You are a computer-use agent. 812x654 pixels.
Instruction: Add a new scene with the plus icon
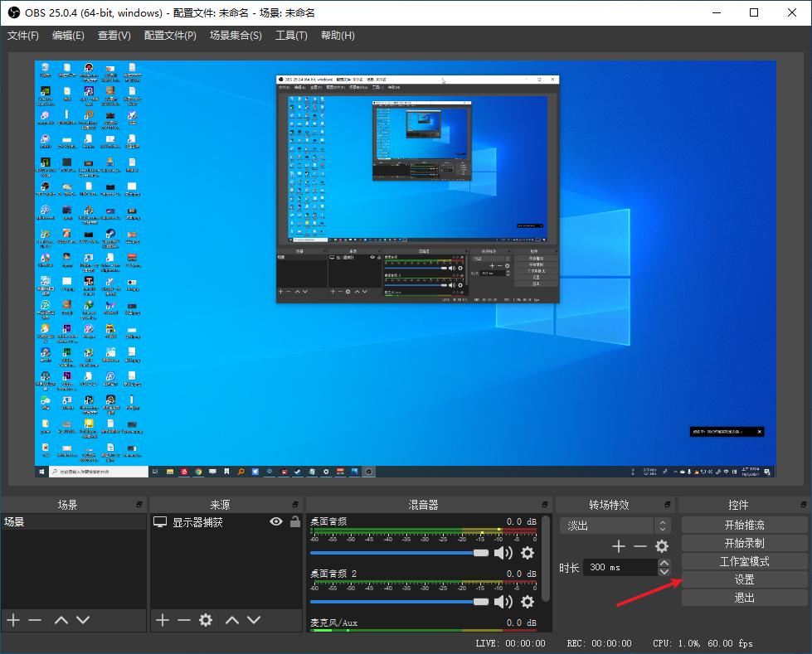coord(12,620)
